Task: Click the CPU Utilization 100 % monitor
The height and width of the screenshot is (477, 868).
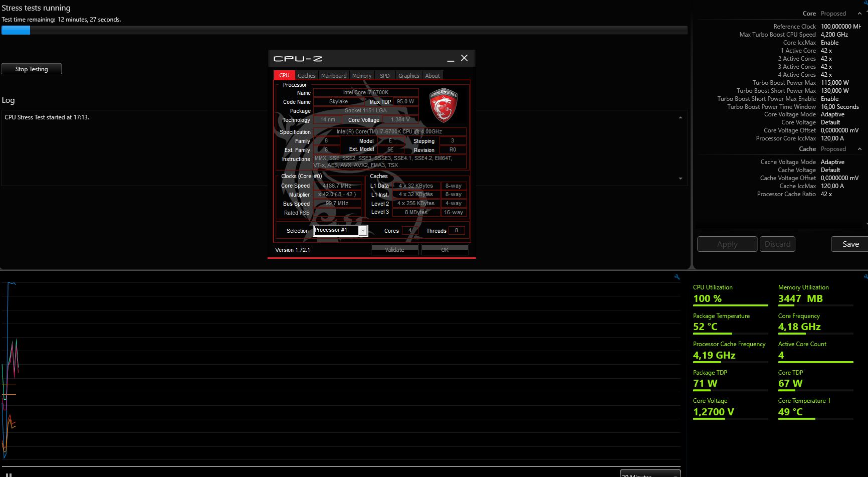Action: click(730, 294)
